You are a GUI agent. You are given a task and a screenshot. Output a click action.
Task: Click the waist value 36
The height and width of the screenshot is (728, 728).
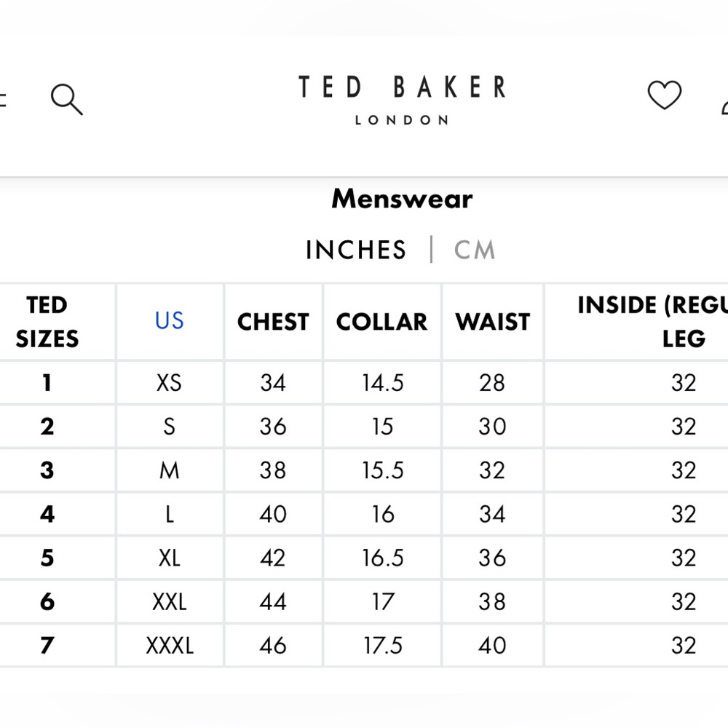(492, 558)
